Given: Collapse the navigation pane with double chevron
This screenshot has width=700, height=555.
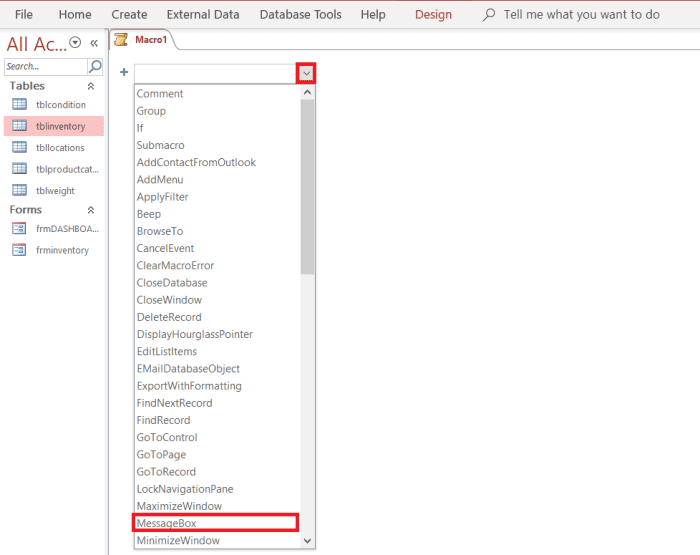Looking at the screenshot, I should pos(94,44).
